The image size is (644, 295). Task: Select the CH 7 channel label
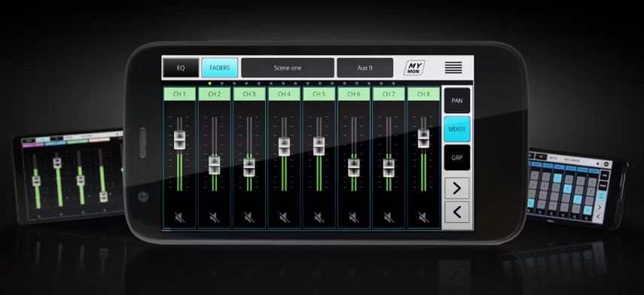(389, 94)
